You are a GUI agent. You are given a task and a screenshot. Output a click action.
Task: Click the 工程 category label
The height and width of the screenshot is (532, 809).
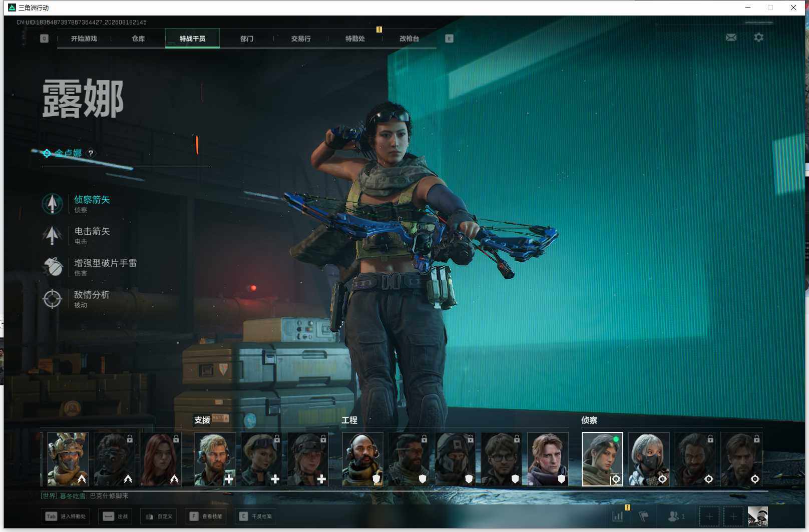349,420
